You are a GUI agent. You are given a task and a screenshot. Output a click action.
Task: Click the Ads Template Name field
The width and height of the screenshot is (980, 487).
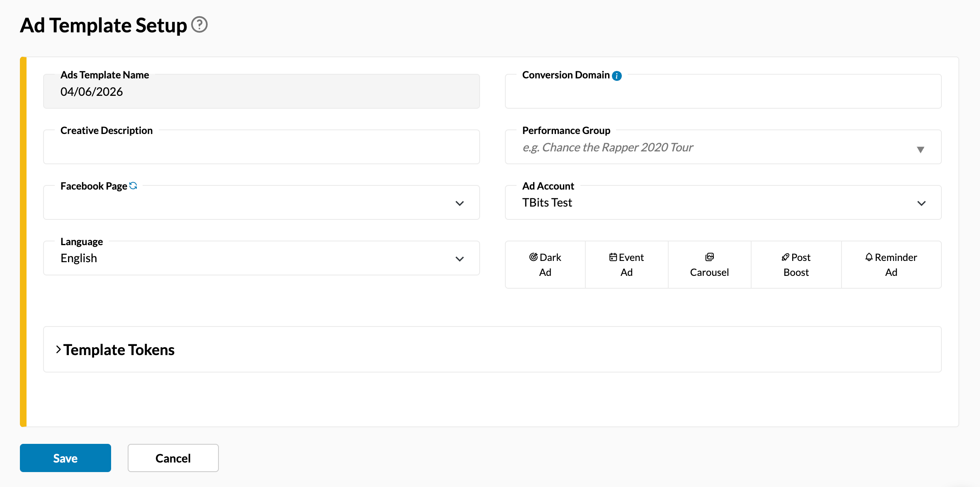tap(262, 91)
